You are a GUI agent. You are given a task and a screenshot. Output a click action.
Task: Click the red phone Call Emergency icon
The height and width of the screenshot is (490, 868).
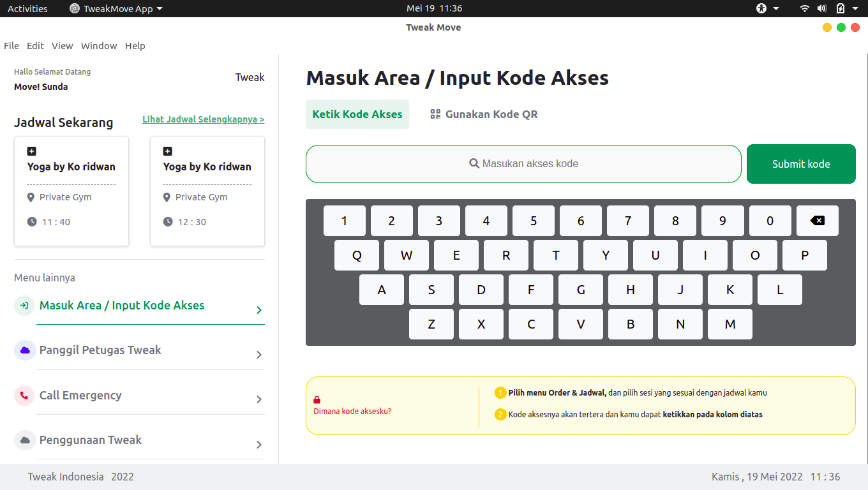point(24,396)
